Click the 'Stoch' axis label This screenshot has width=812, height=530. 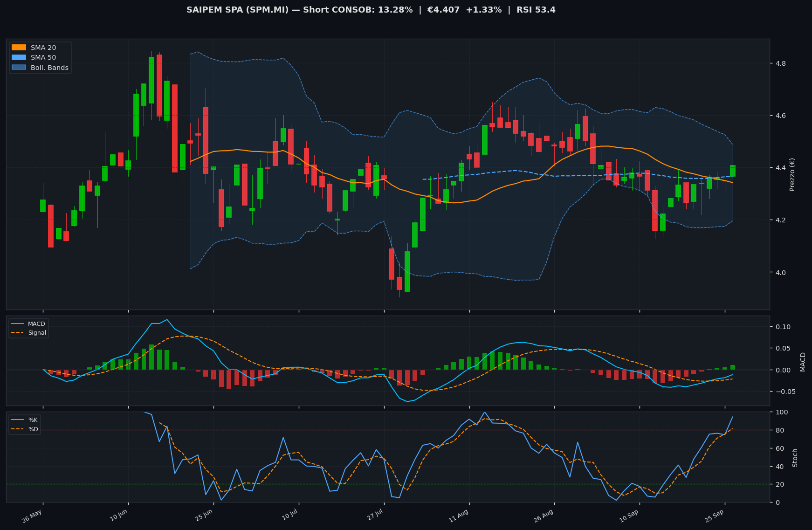[795, 458]
